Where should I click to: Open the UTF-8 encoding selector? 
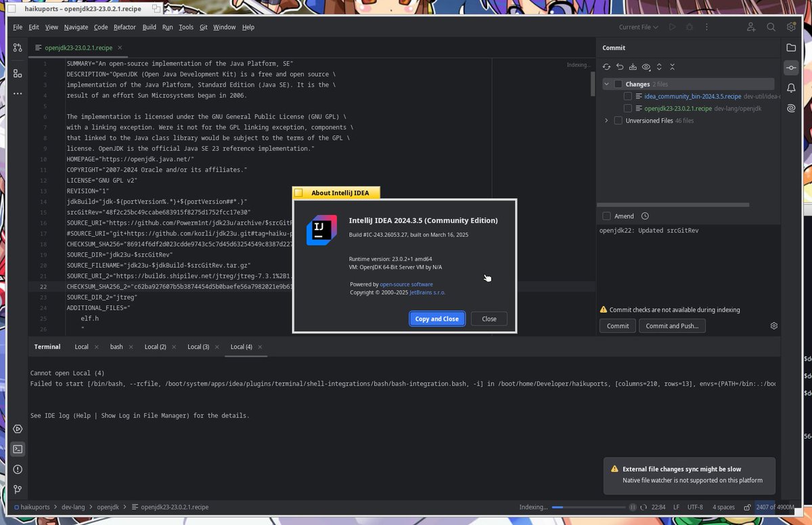tap(696, 507)
